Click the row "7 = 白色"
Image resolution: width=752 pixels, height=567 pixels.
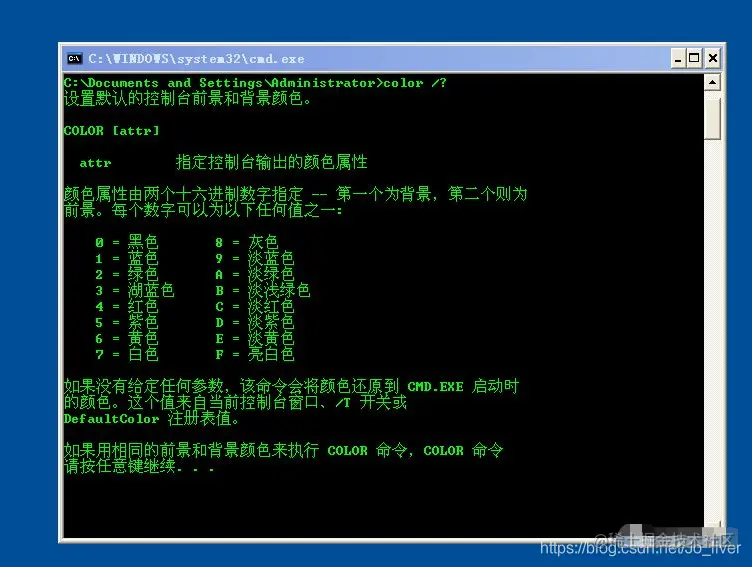pos(127,354)
